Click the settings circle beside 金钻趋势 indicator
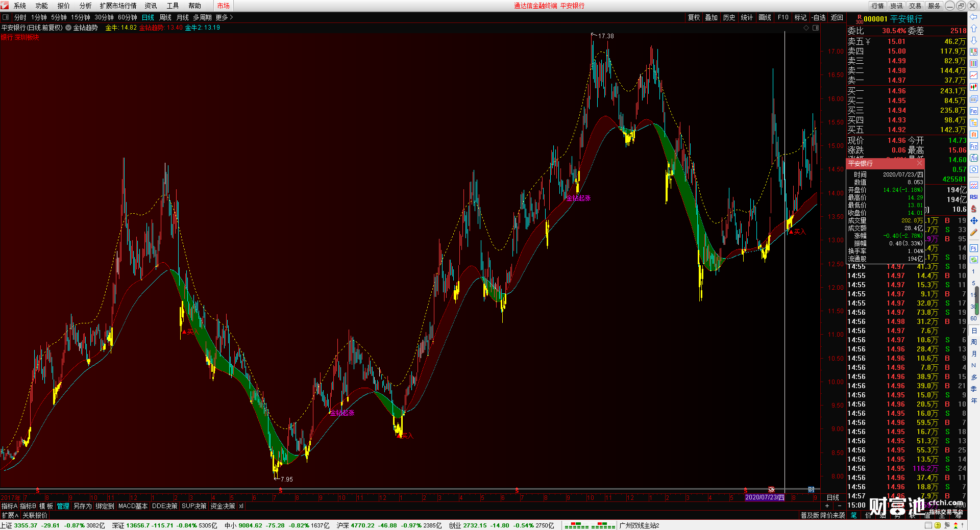 pyautogui.click(x=68, y=28)
